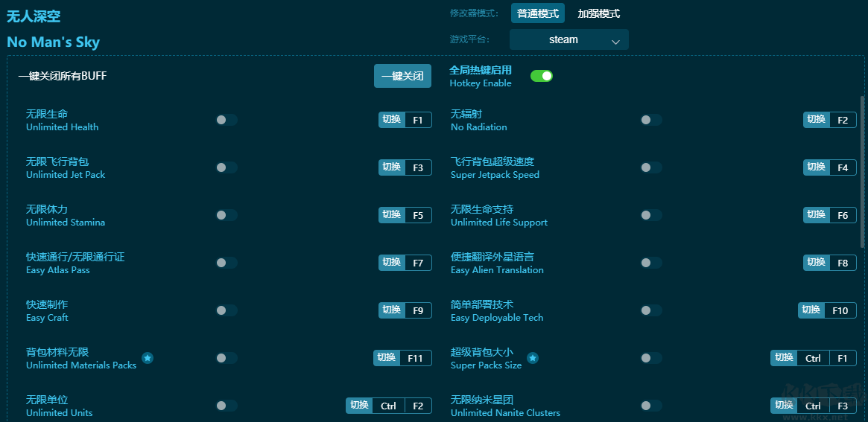Image resolution: width=868 pixels, height=422 pixels.
Task: Turn on Easy Craft switch
Action: point(226,310)
